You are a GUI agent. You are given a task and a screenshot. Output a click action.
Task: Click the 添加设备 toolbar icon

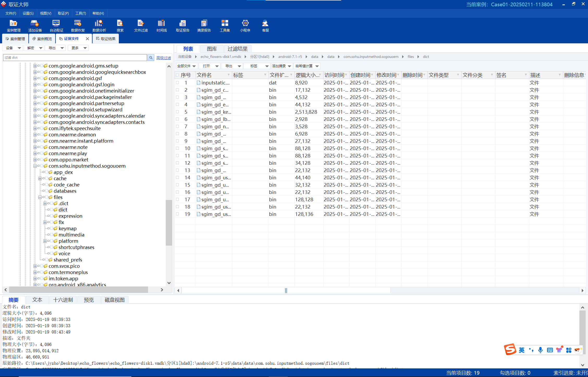coord(35,26)
